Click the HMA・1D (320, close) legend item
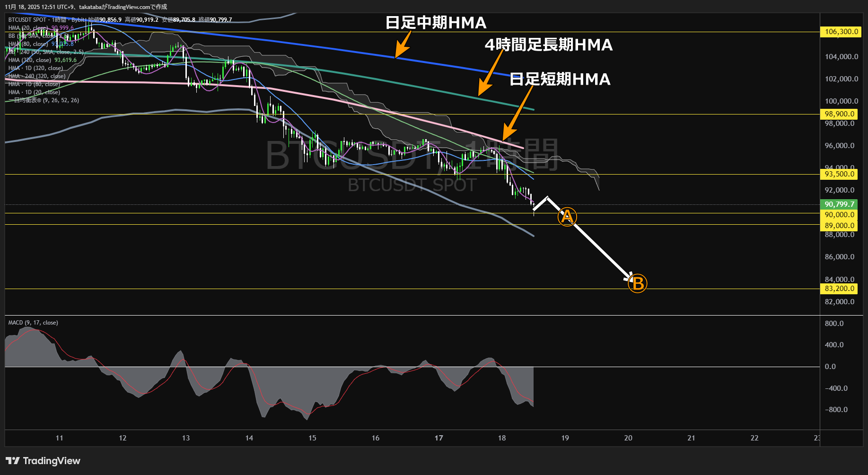The height and width of the screenshot is (475, 868). (x=35, y=68)
